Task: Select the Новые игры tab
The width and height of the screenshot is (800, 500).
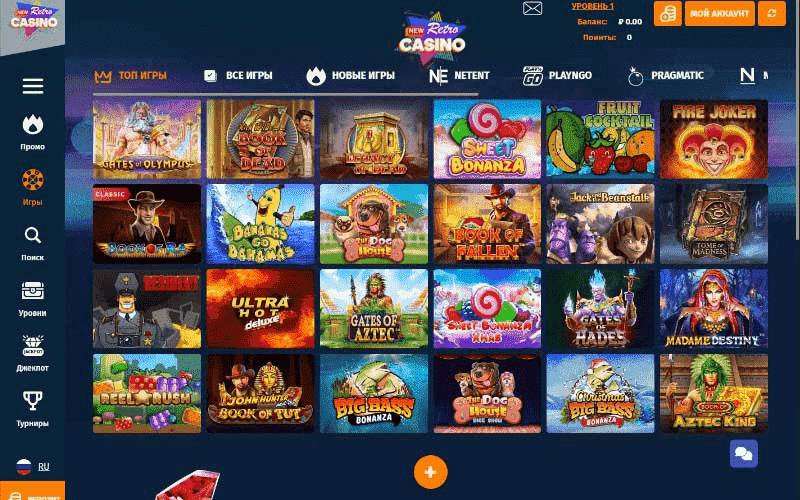Action: click(351, 76)
